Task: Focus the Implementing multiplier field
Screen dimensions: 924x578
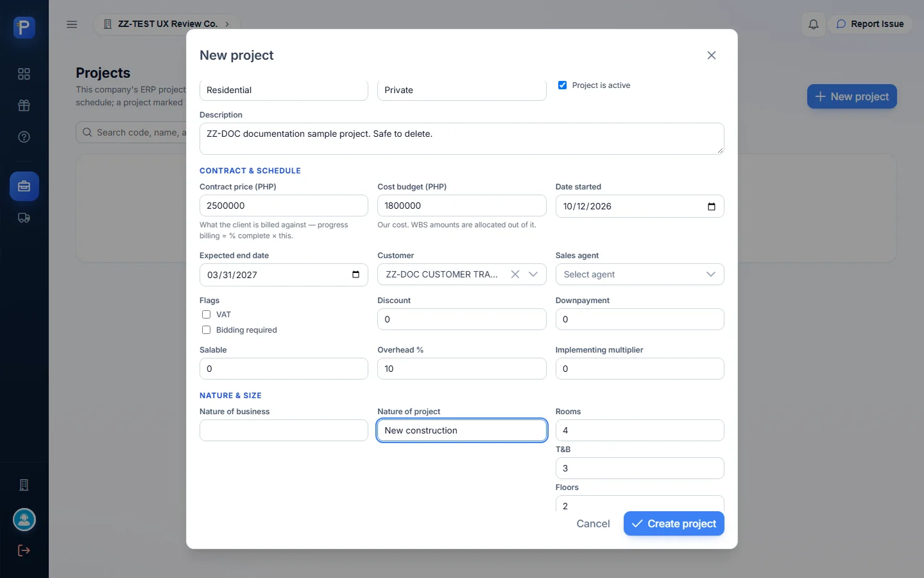Action: coord(640,369)
